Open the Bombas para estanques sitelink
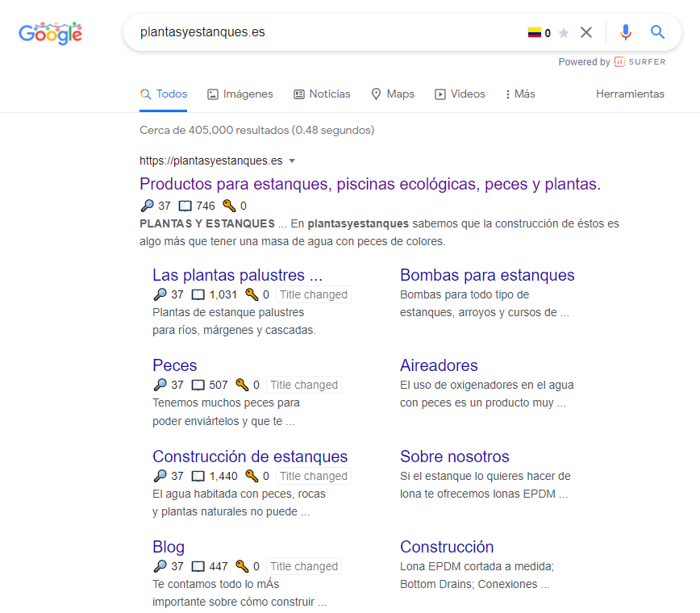The height and width of the screenshot is (613, 700). tap(487, 275)
